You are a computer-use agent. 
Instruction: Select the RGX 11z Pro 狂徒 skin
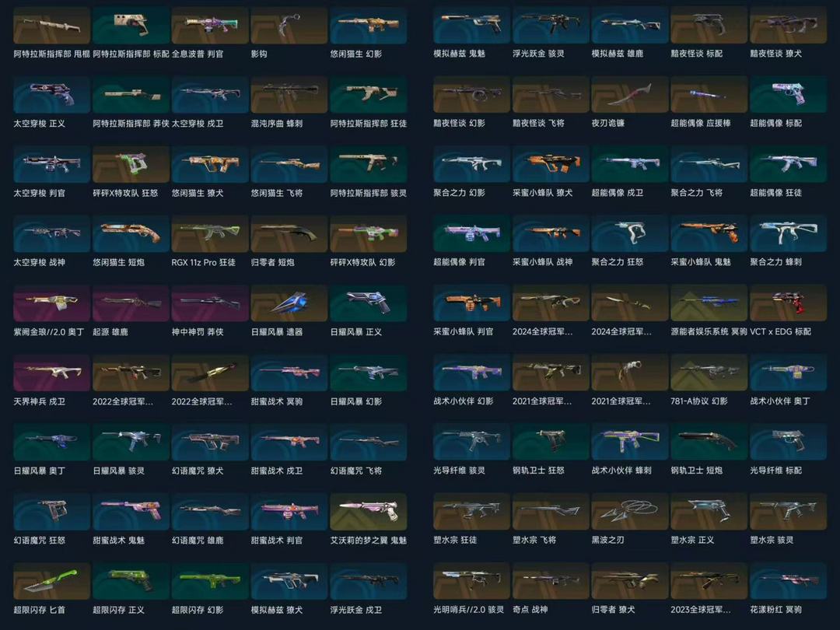(209, 234)
